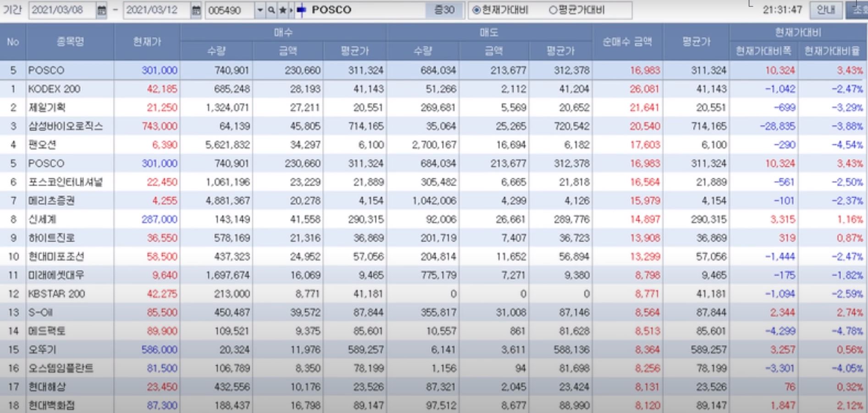Select the 신세계 stock name
Screen dimensions: 868x413
click(42, 220)
